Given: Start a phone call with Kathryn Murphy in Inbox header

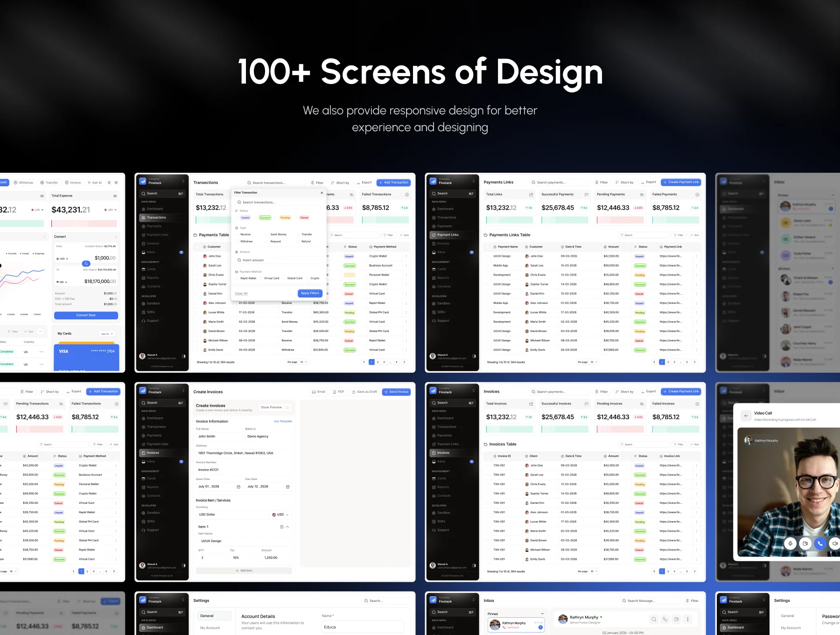Looking at the screenshot, I should click(x=665, y=619).
